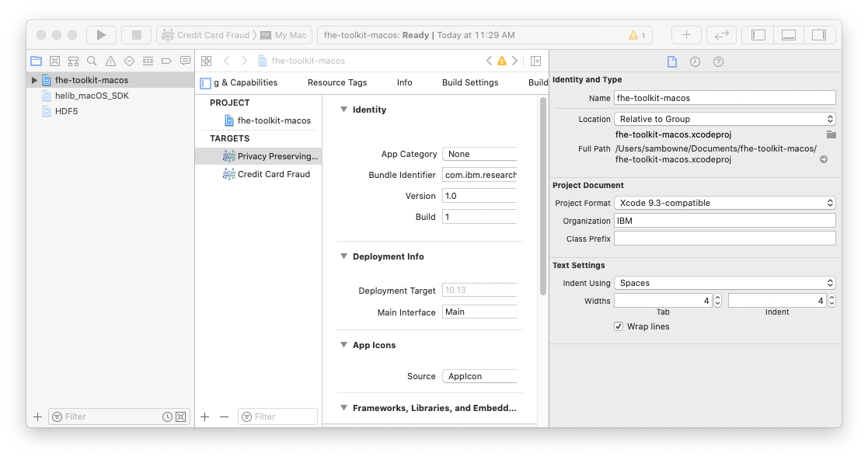Switch to the Build Settings tab
Screen dimensions: 868x460
coord(470,82)
